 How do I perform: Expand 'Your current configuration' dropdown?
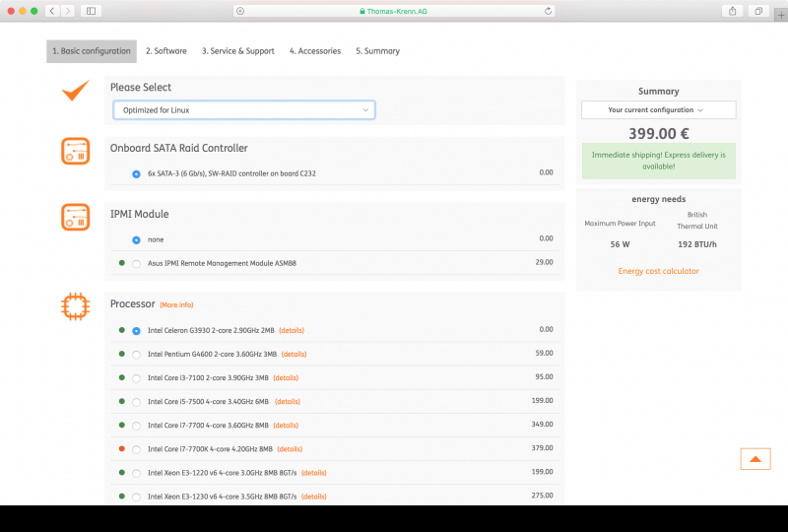click(x=658, y=110)
